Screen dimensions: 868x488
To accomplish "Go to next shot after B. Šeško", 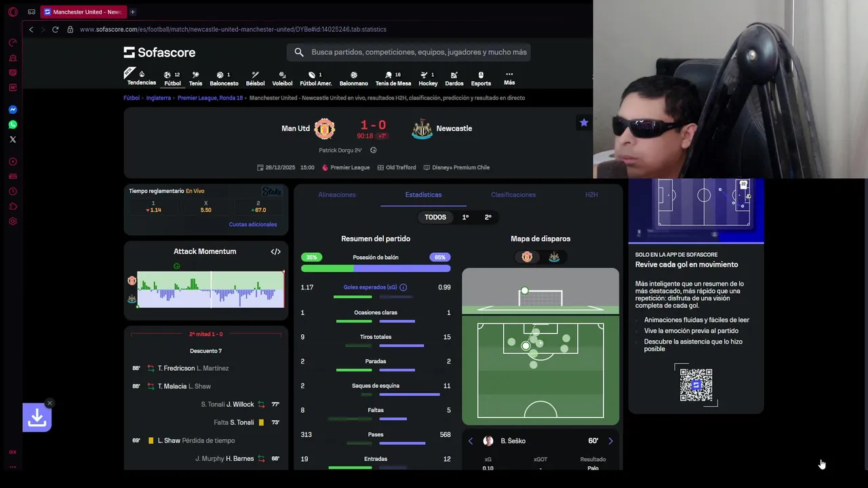I will pyautogui.click(x=610, y=441).
